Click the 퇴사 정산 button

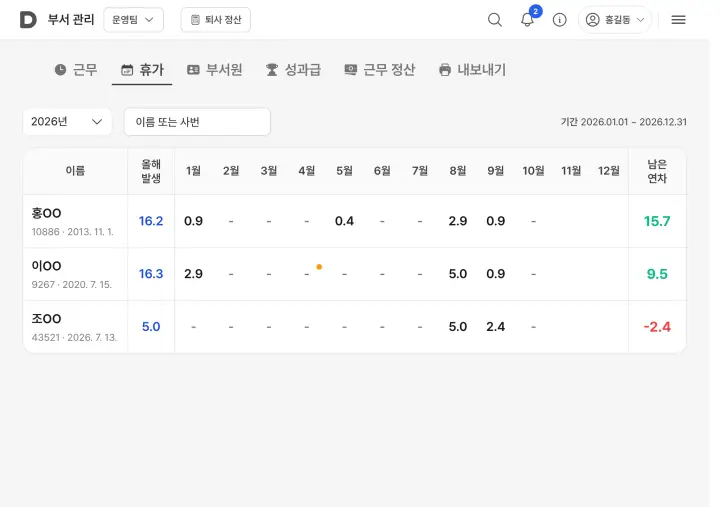point(216,20)
